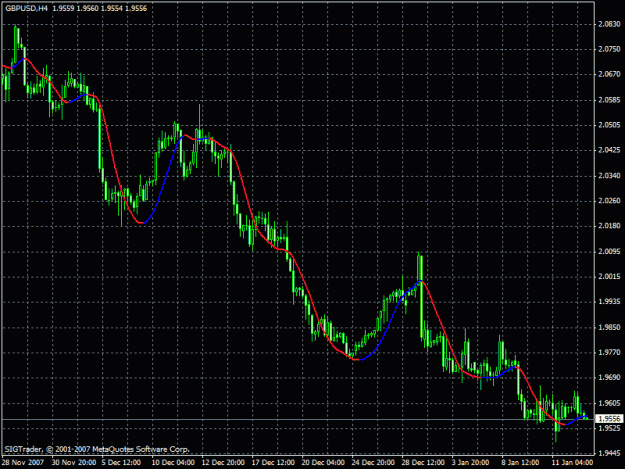Click the 2.0830 price scale value

tap(609, 24)
